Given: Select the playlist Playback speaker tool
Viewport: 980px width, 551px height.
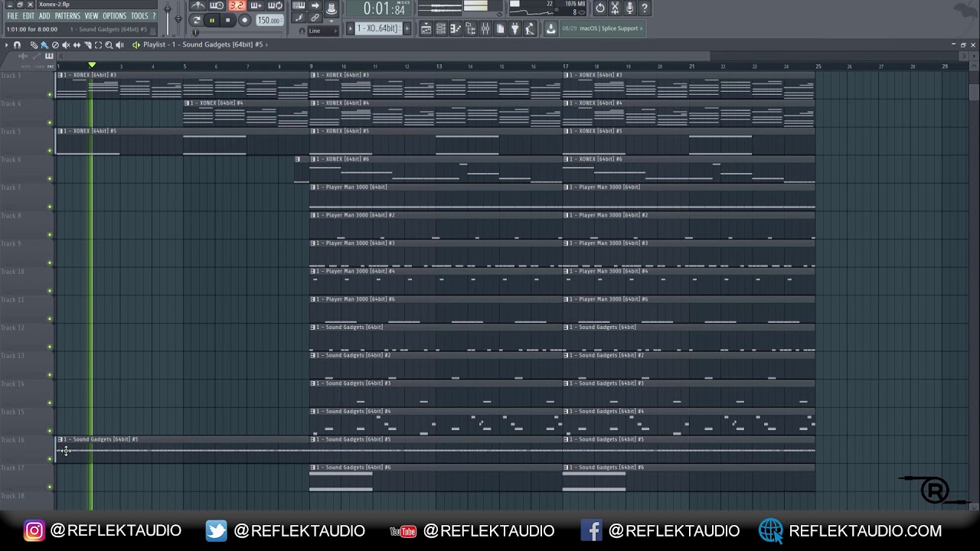Looking at the screenshot, I should coord(119,45).
